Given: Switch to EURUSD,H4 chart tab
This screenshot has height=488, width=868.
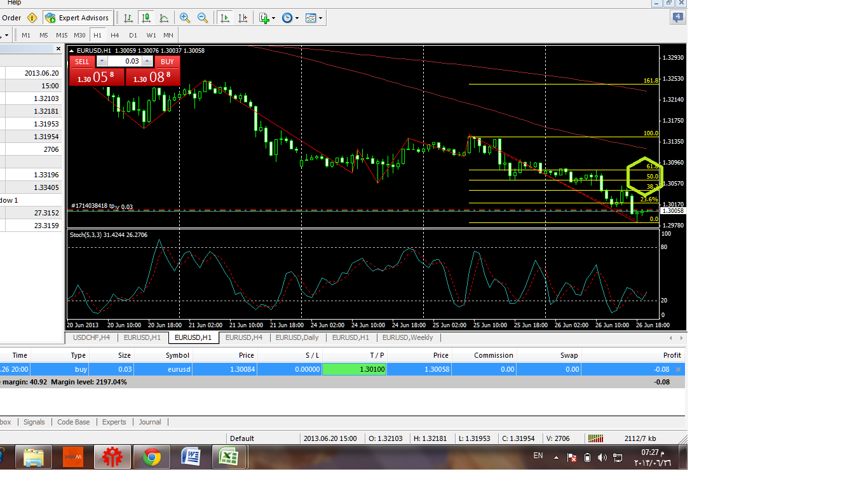Looking at the screenshot, I should coord(244,337).
